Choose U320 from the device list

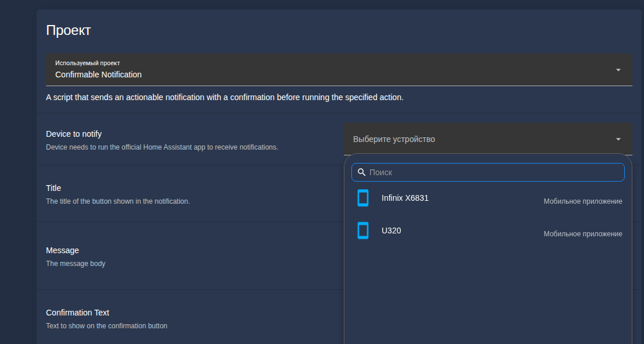[391, 230]
